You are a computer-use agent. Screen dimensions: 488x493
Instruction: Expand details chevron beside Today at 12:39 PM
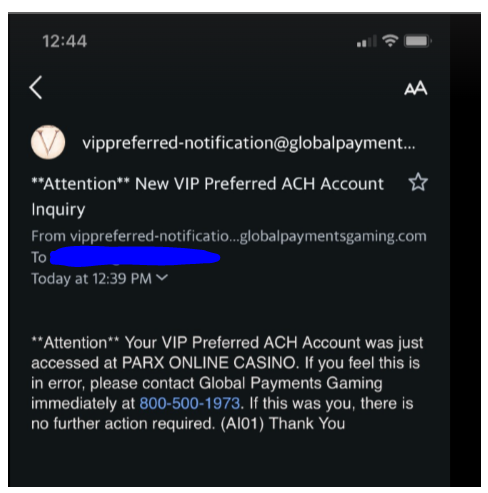(162, 277)
